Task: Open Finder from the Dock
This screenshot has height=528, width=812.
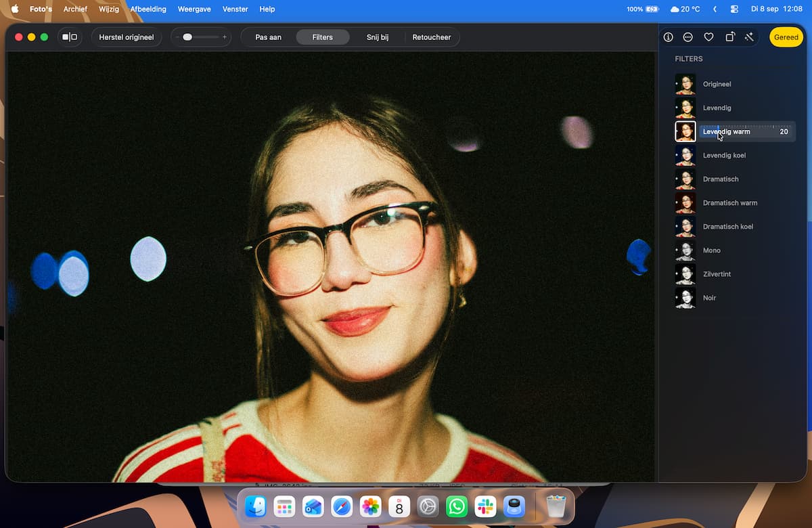Action: point(256,506)
